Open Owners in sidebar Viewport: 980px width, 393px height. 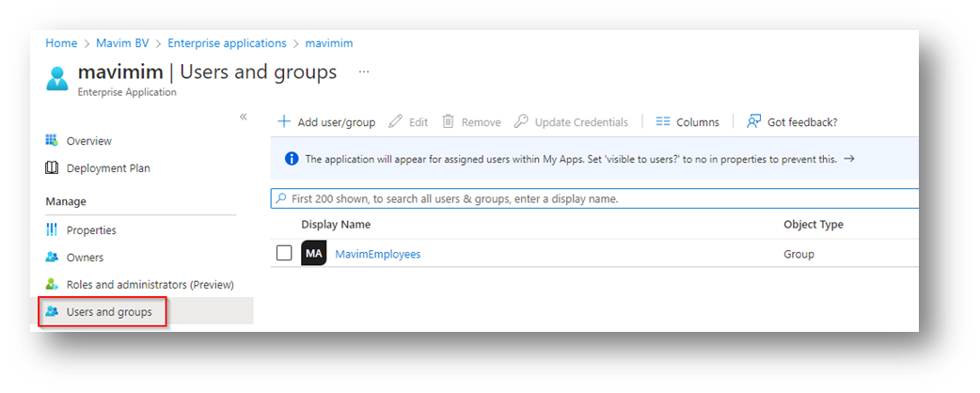point(85,258)
